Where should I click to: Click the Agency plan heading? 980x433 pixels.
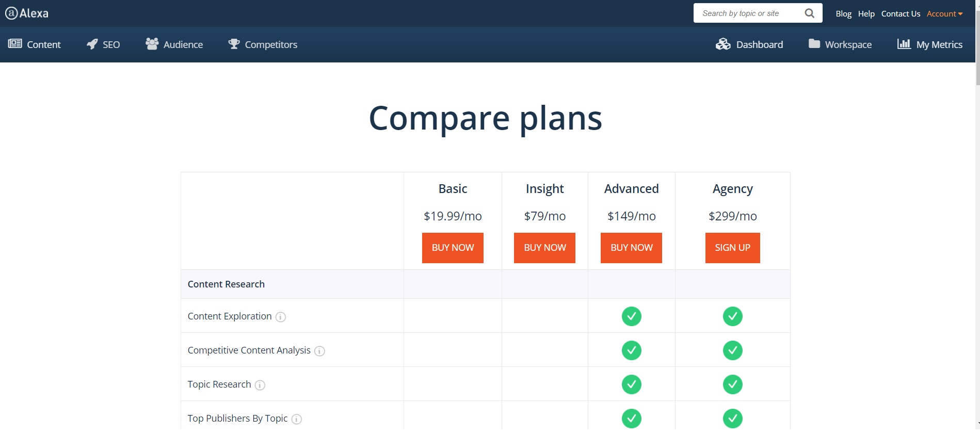click(x=733, y=189)
